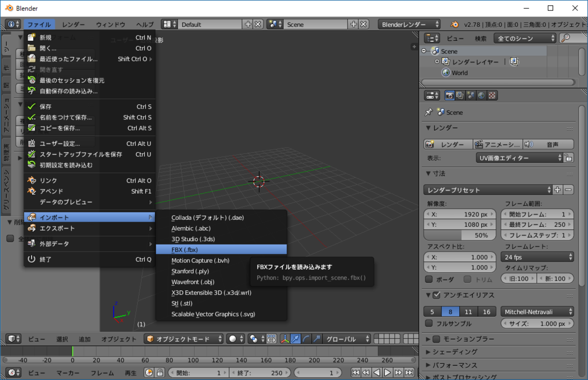Open 最近使ったファイル submenu

click(x=90, y=59)
